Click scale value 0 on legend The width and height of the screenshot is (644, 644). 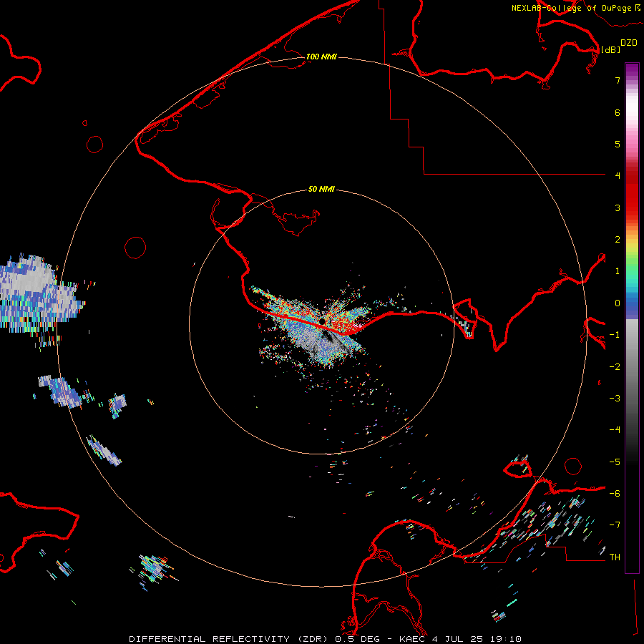tap(618, 303)
